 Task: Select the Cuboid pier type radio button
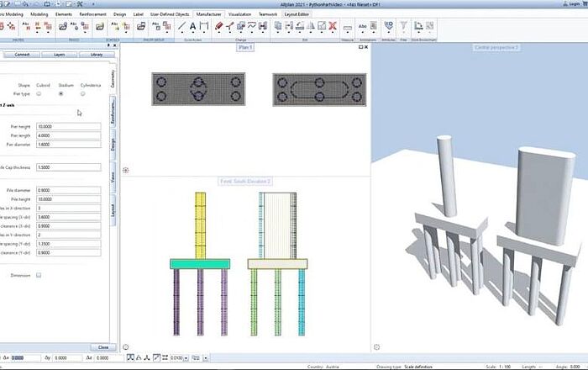coord(39,93)
